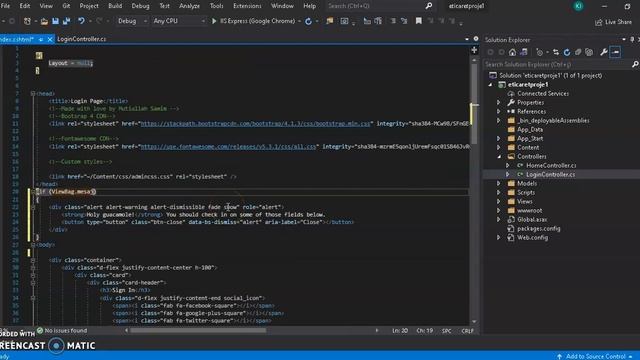The height and width of the screenshot is (360, 640).
Task: Switch to the LoginController.cs tab
Action: click(82, 39)
